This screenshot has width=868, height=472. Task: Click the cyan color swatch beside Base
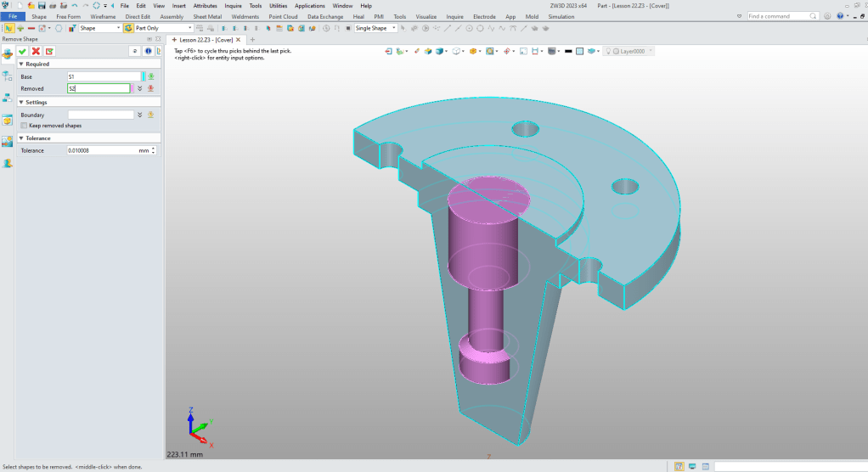(143, 76)
